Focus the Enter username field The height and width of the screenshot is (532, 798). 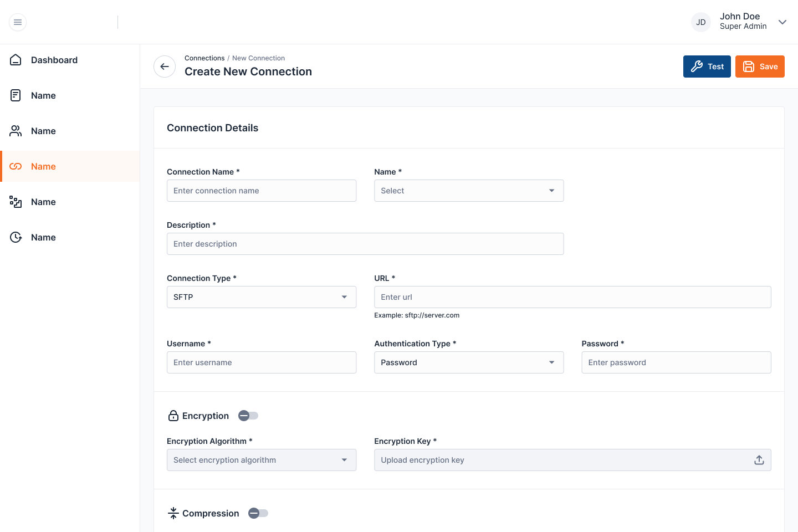[x=262, y=362]
